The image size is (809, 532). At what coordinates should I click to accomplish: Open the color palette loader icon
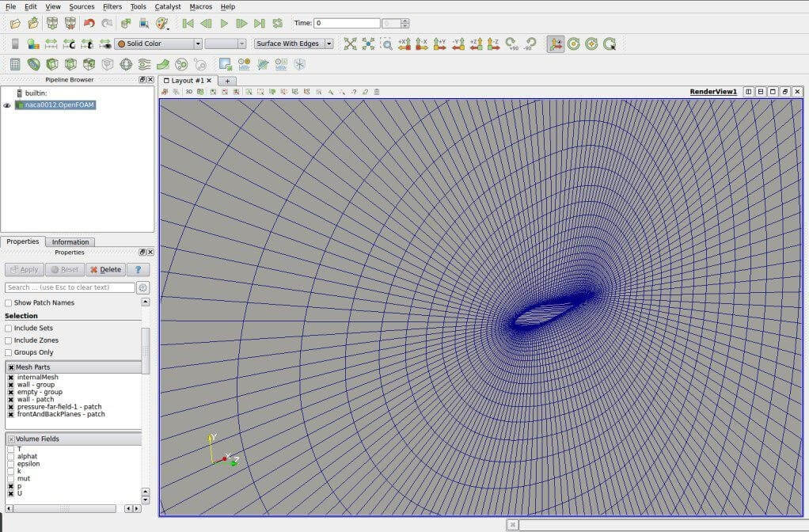pyautogui.click(x=162, y=23)
